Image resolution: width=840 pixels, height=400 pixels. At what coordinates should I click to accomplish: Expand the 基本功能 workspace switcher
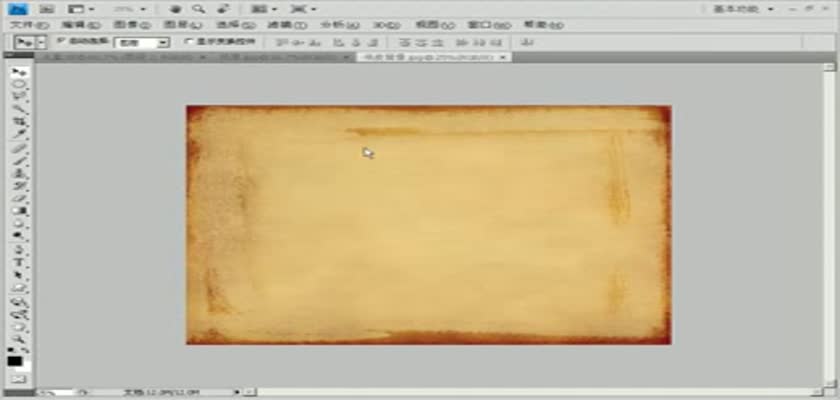tap(742, 8)
